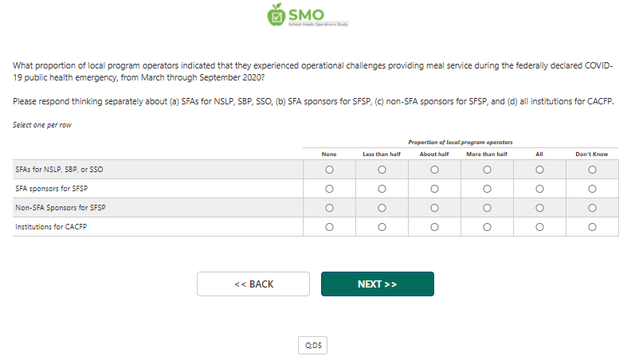The image size is (631, 364).
Task: Mark Don't Know for SFA sponsors for SFSP
Action: (592, 189)
